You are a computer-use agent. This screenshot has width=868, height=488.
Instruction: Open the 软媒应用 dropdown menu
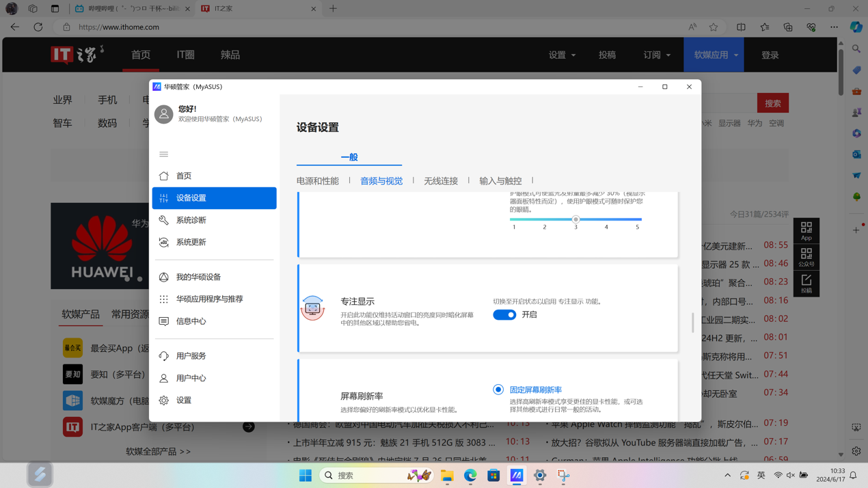pyautogui.click(x=715, y=55)
